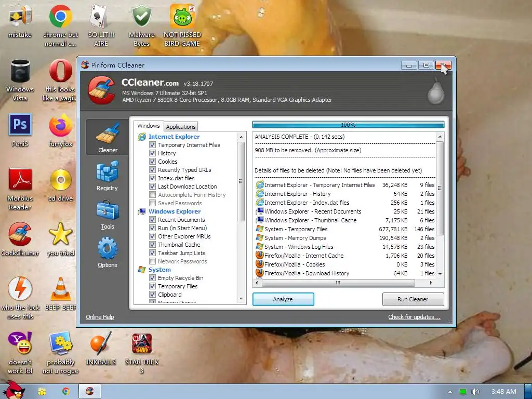Open 'probably not a rogue' desktop icon
This screenshot has width=532, height=399.
60,353
